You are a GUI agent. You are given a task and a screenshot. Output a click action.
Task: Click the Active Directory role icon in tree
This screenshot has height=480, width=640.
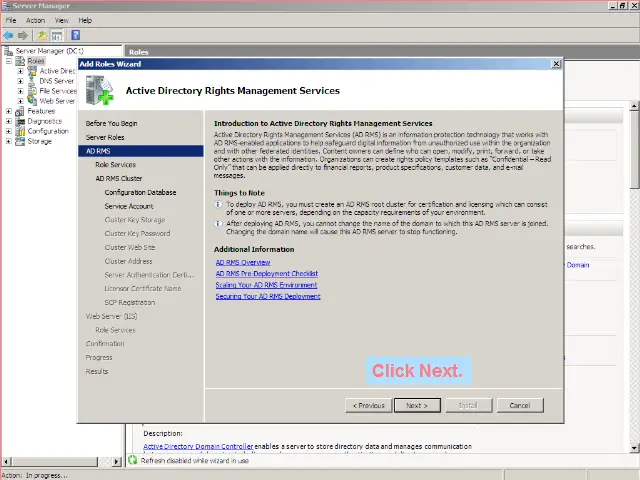pos(32,71)
